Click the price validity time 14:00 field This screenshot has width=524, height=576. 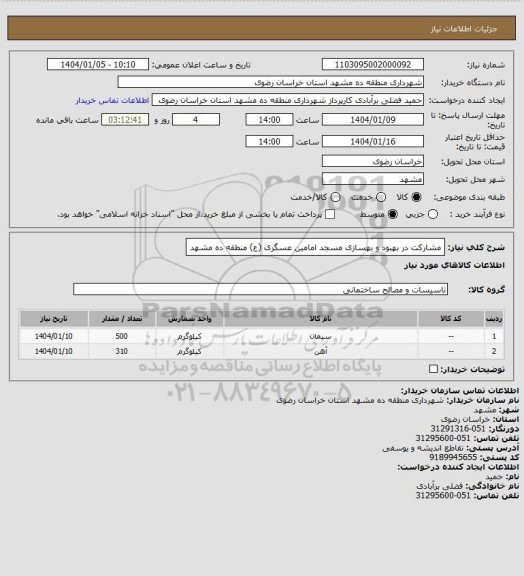coord(269,141)
